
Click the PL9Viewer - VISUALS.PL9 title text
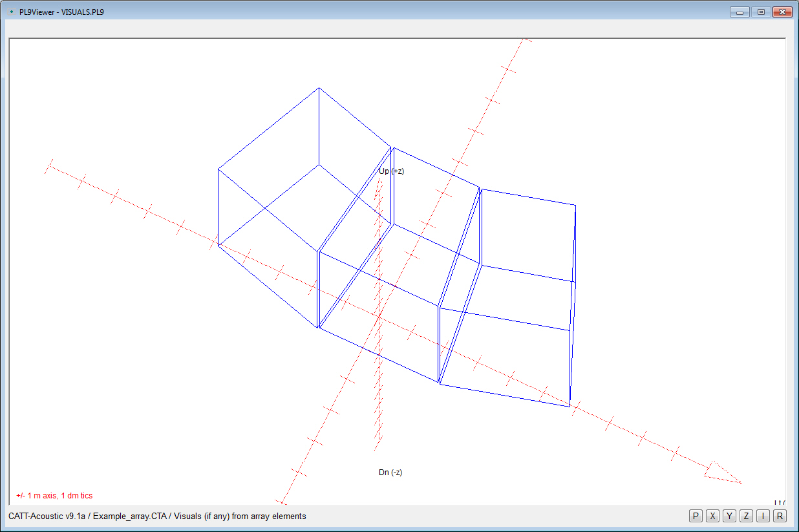tap(61, 12)
